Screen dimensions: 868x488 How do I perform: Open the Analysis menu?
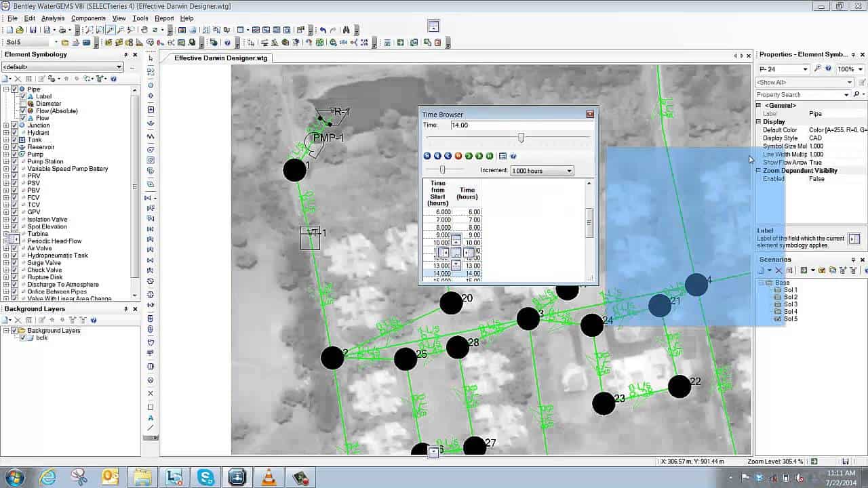[x=53, y=18]
